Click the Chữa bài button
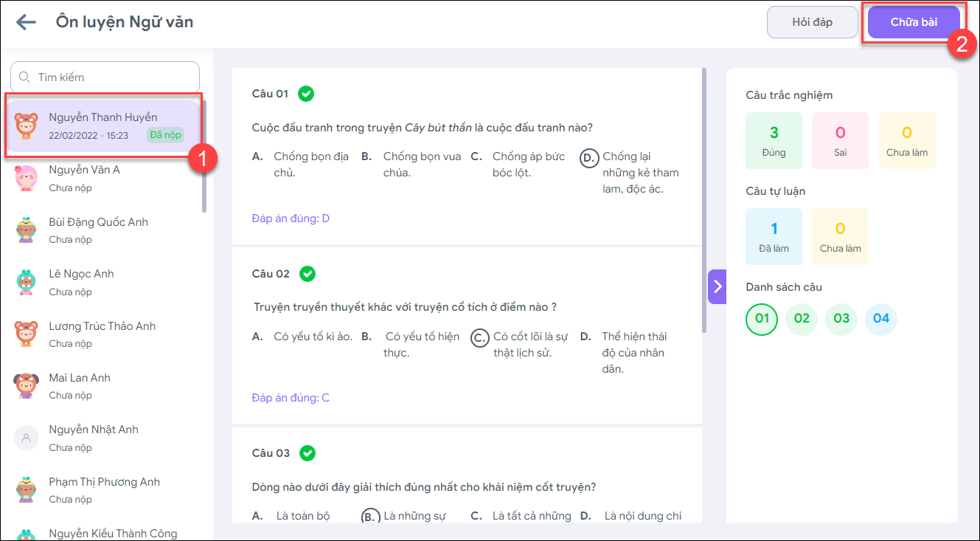980x541 pixels. (x=914, y=22)
